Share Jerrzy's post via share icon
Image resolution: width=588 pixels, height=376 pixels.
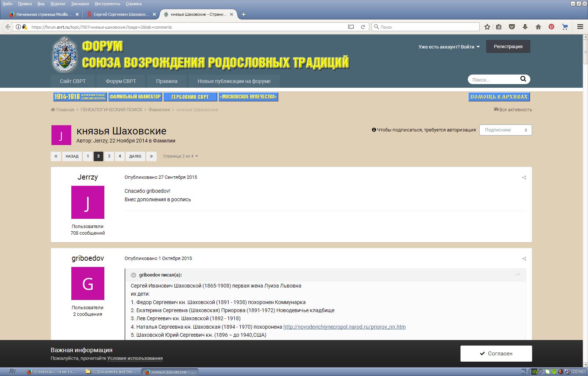(x=524, y=178)
